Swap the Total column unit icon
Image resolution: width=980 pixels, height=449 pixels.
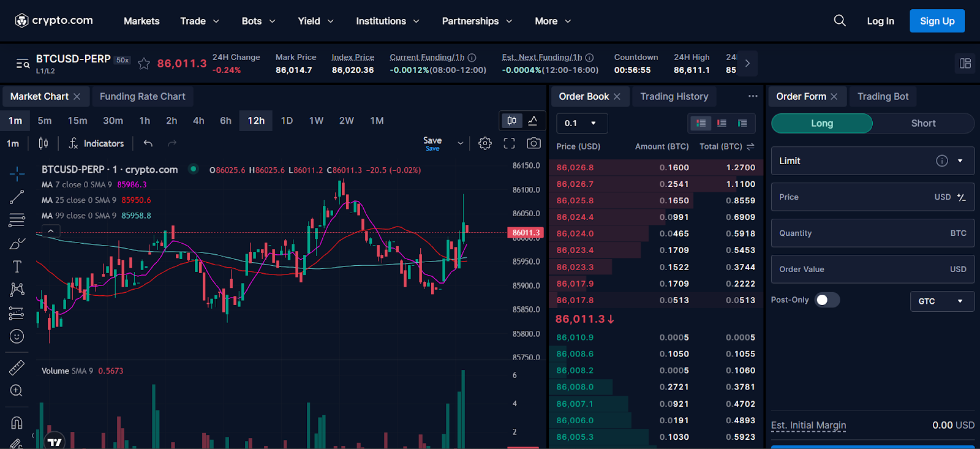point(751,146)
